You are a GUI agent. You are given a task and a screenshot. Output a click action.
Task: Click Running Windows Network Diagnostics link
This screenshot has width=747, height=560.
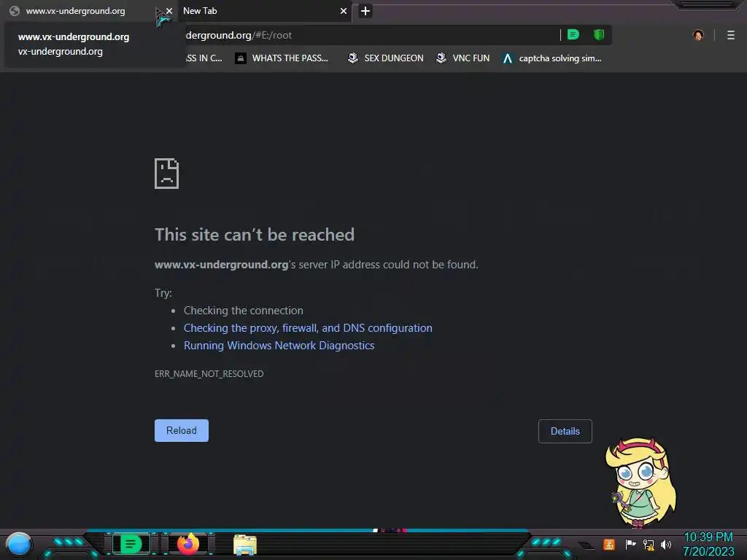279,346
